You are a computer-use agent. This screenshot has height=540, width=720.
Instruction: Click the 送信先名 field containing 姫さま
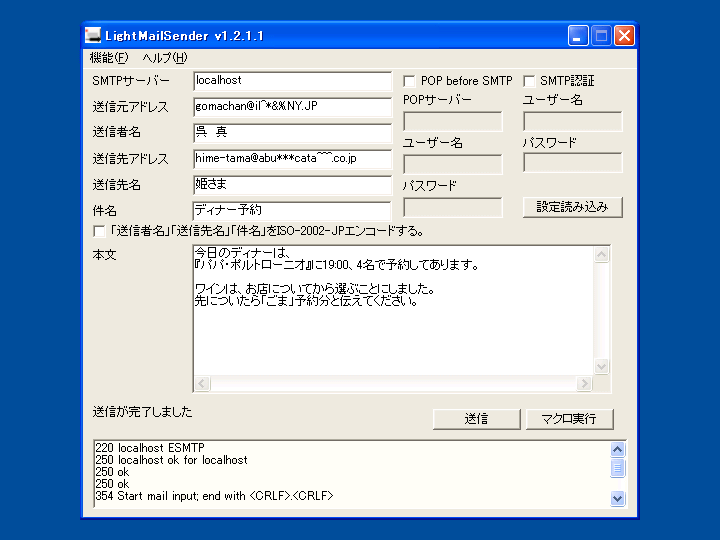292,185
